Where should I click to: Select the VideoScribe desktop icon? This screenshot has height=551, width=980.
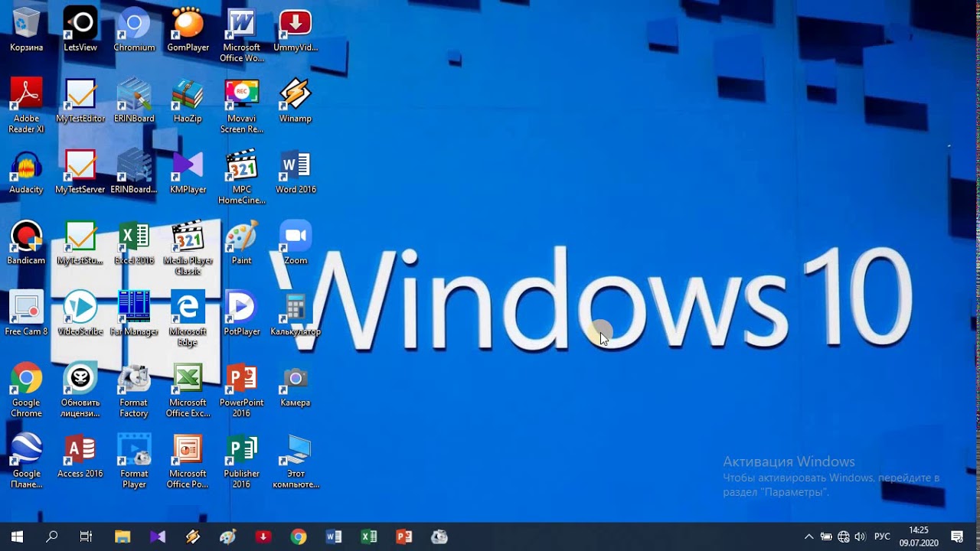[80, 314]
